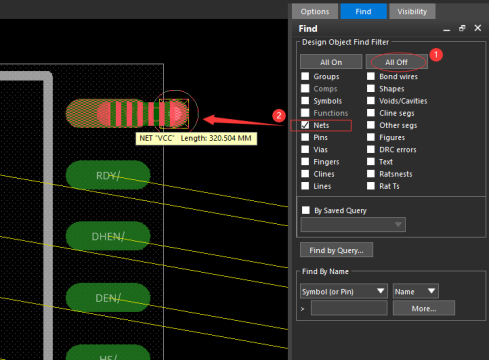Open the saved query dropdown
The width and height of the screenshot is (489, 361).
(353, 224)
